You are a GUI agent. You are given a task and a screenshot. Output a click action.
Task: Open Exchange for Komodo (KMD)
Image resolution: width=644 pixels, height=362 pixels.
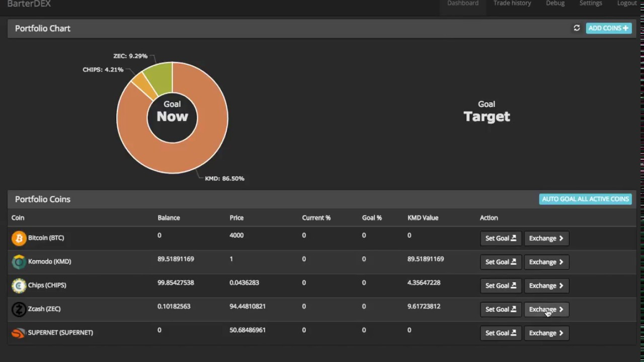click(x=546, y=262)
